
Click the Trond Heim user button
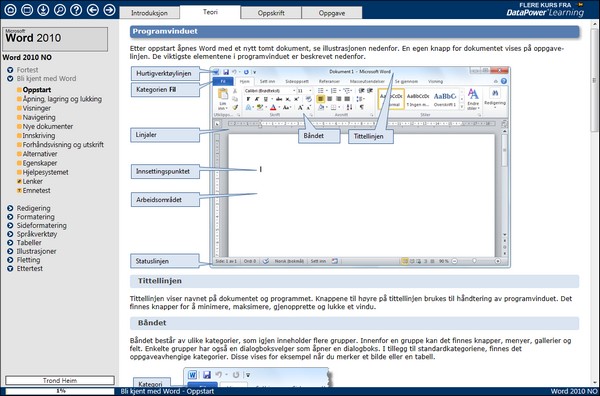coord(60,380)
